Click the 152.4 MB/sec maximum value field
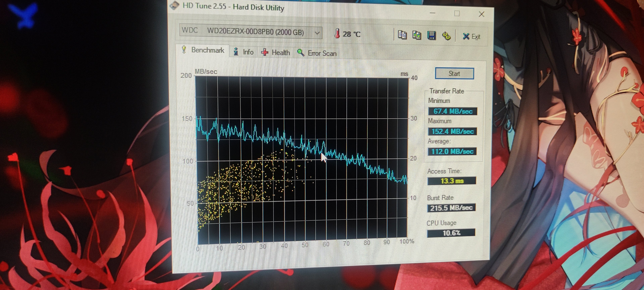This screenshot has width=644, height=290. 452,131
